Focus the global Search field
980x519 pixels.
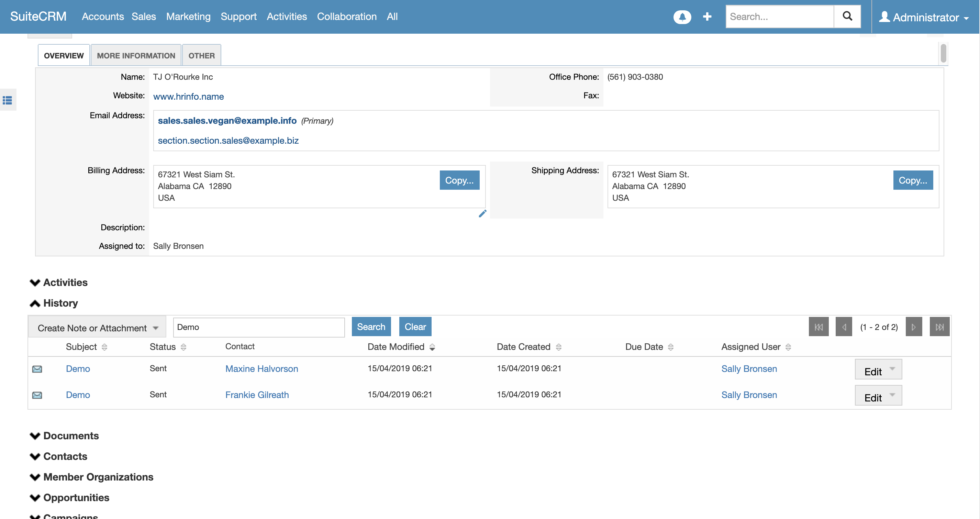pyautogui.click(x=780, y=16)
